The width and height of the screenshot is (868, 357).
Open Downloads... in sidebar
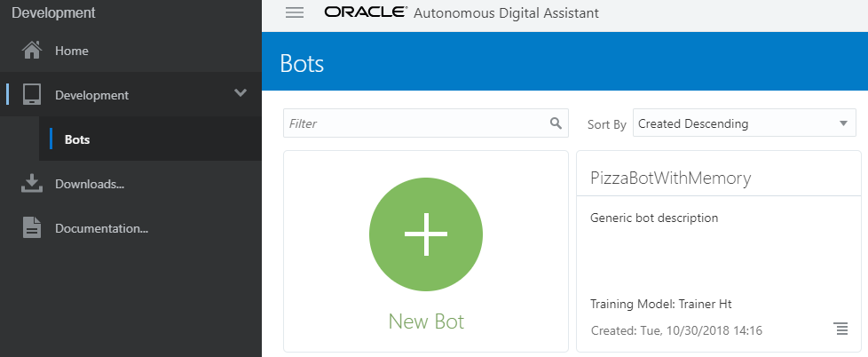pyautogui.click(x=130, y=183)
